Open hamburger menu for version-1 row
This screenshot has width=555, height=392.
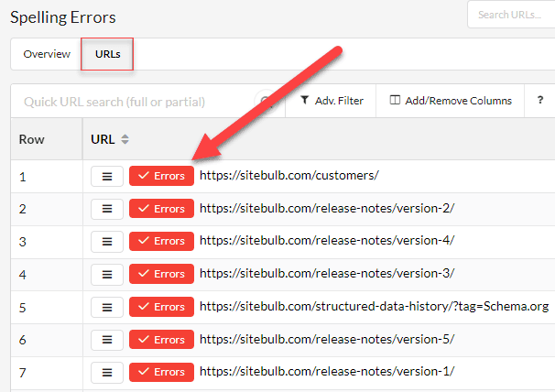107,372
